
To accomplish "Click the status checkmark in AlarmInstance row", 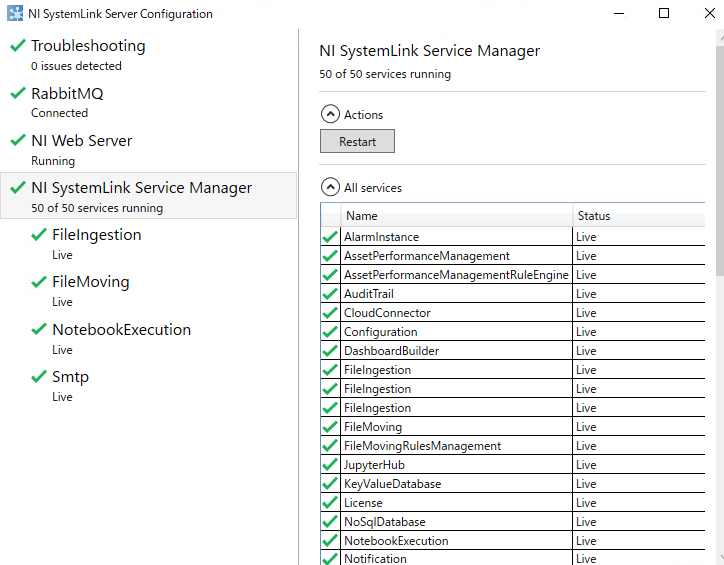I will (x=330, y=237).
